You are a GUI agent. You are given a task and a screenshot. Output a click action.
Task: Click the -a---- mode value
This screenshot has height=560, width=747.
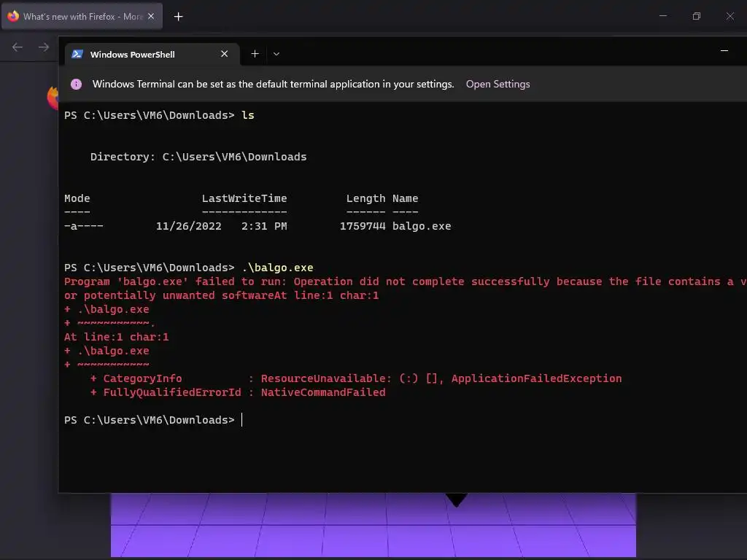[84, 226]
